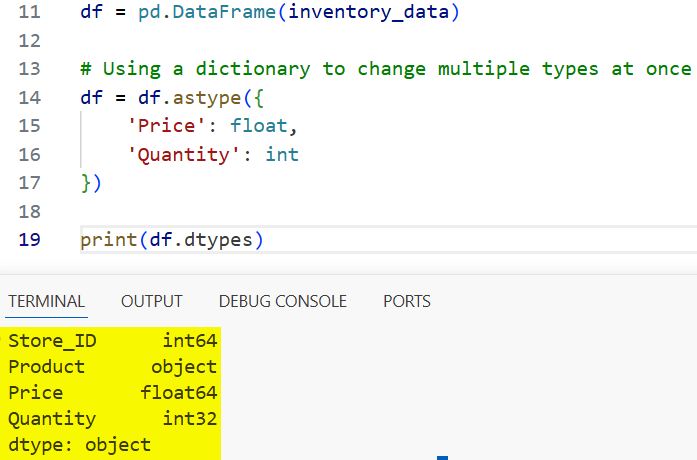Click 'DataFrame' in the code

pos(224,12)
